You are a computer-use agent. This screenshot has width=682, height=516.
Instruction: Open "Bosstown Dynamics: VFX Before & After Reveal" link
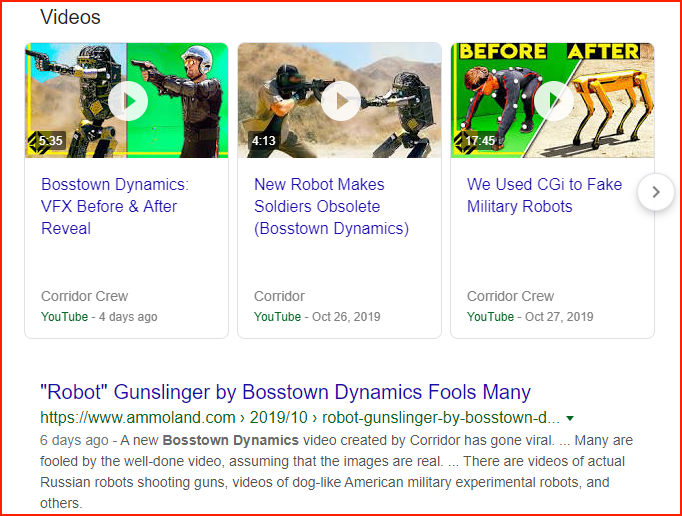(x=115, y=206)
